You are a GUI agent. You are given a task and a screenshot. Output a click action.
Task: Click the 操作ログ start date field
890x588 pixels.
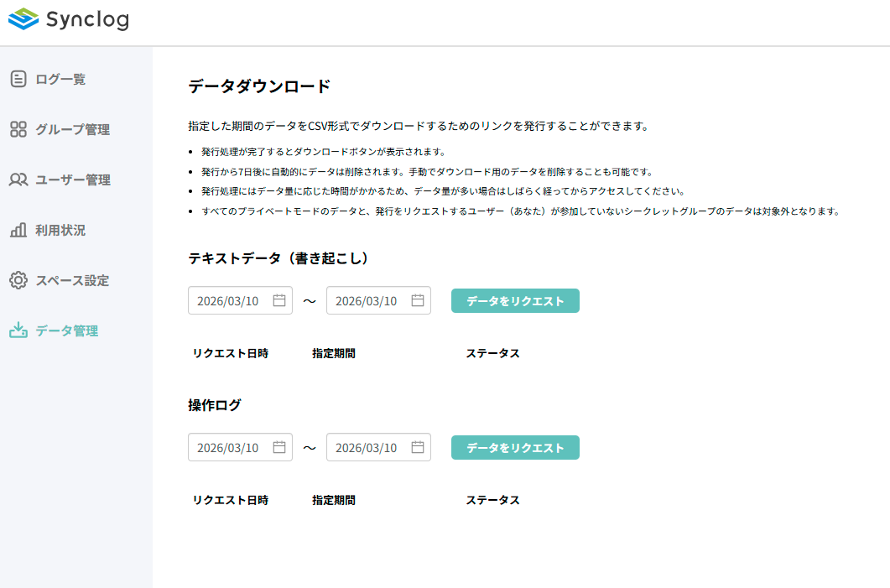point(231,446)
